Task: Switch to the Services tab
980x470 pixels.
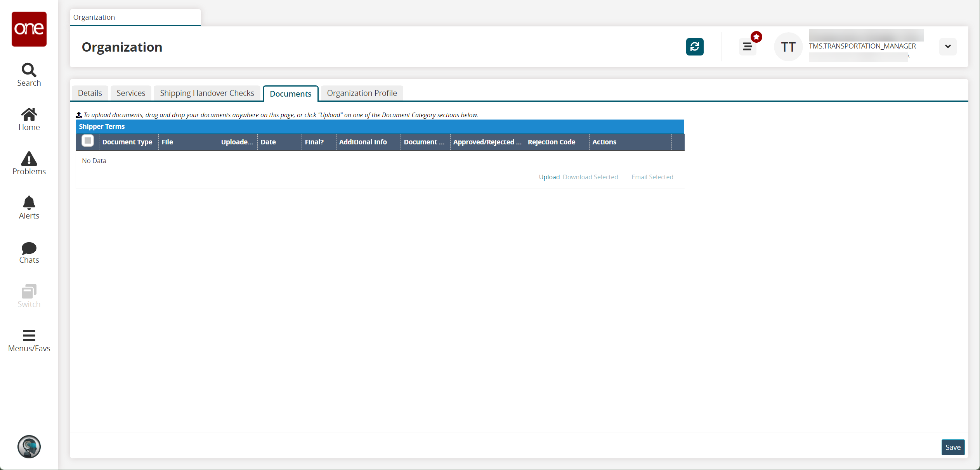Action: pos(131,93)
